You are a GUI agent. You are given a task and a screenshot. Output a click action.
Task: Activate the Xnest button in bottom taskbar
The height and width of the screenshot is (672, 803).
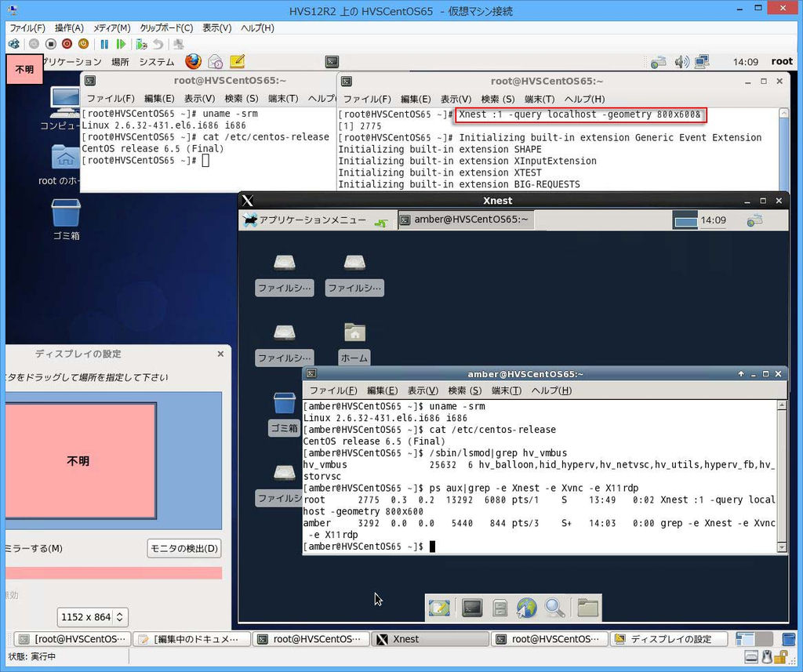[x=431, y=639]
